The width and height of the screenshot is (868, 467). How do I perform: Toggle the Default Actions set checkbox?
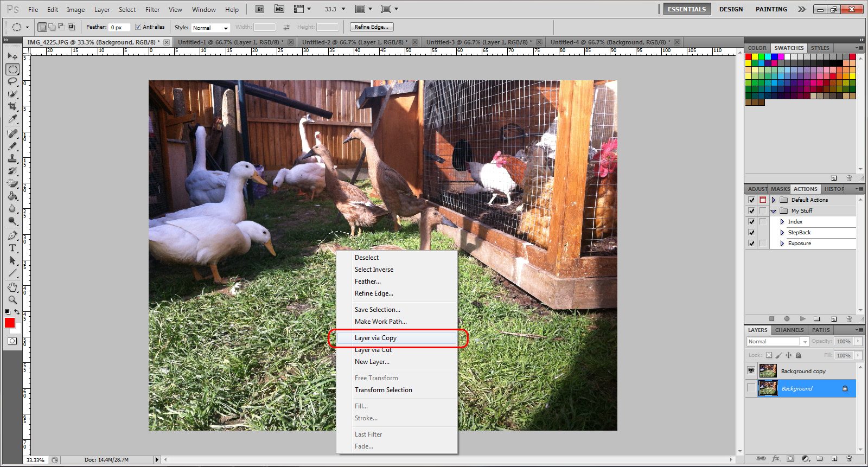click(751, 200)
